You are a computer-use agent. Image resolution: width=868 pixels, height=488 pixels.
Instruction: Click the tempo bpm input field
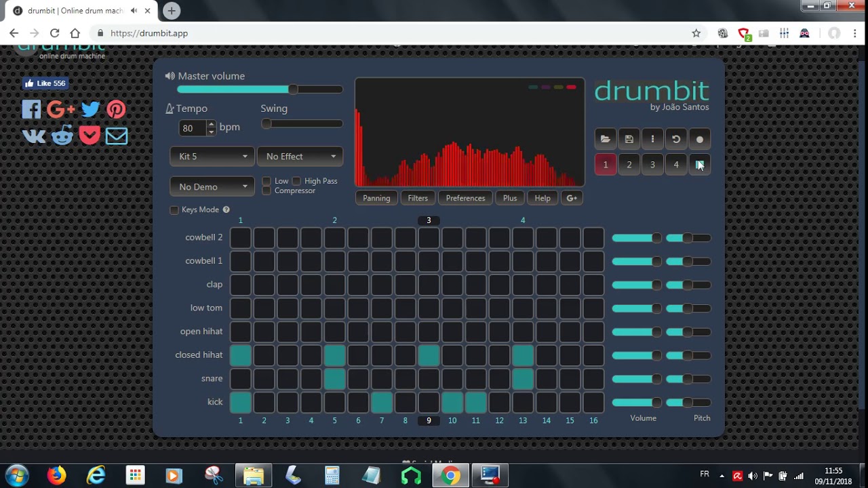tap(193, 128)
